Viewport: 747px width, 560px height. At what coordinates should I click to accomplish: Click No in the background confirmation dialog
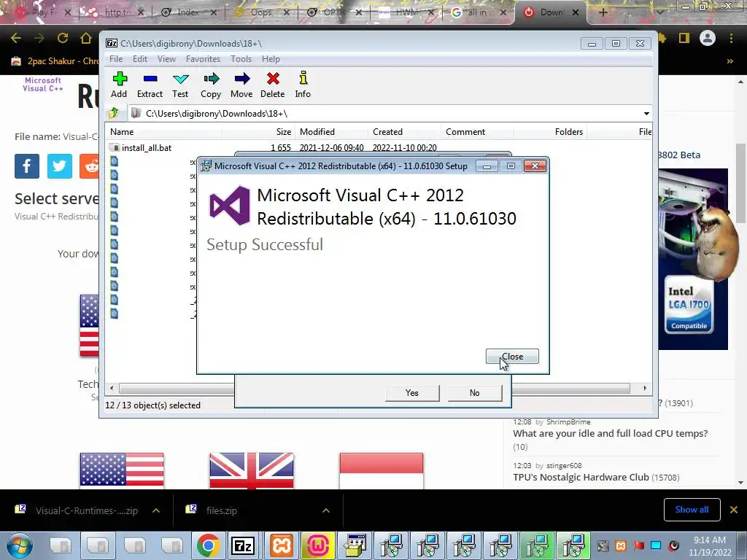point(474,393)
